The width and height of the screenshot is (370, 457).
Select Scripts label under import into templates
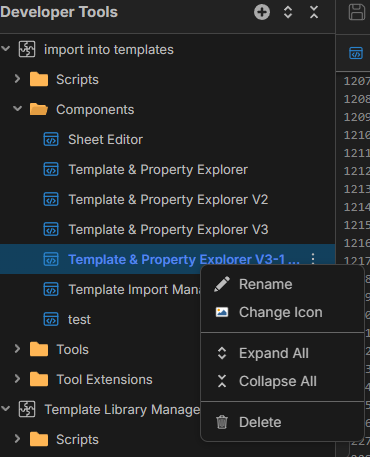coord(77,80)
